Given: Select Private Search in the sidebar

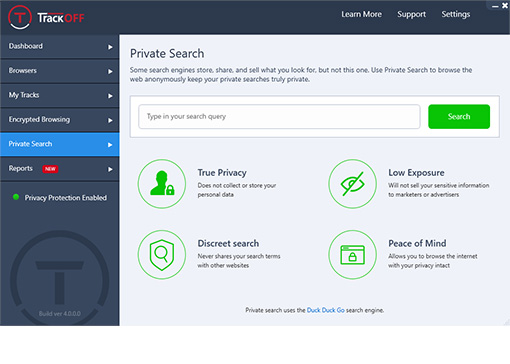Looking at the screenshot, I should tap(60, 144).
